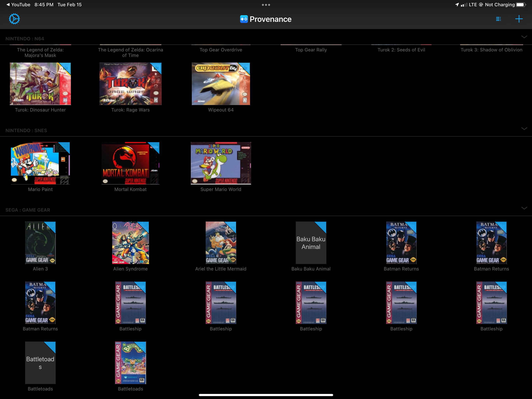The image size is (532, 399).
Task: Tap the SEGA : GAME GEAR section header
Action: pos(28,210)
